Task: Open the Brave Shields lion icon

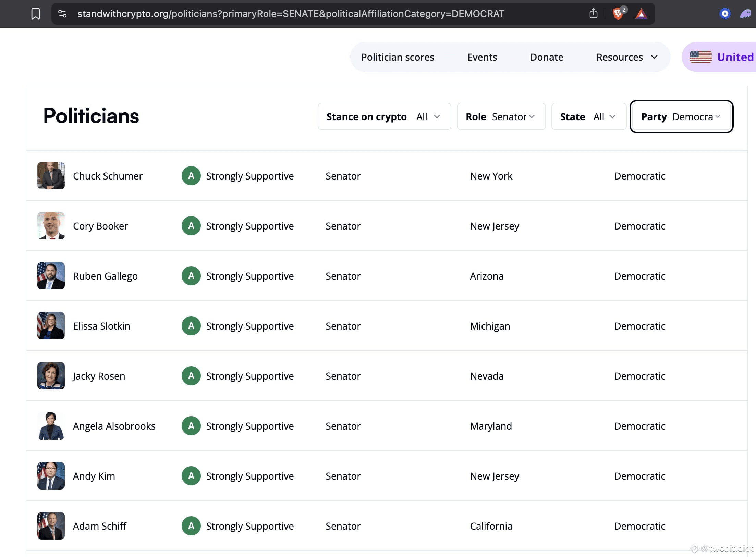Action: [x=618, y=14]
